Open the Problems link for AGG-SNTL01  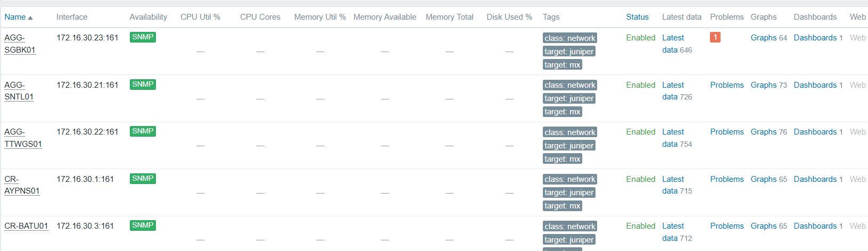click(x=727, y=85)
